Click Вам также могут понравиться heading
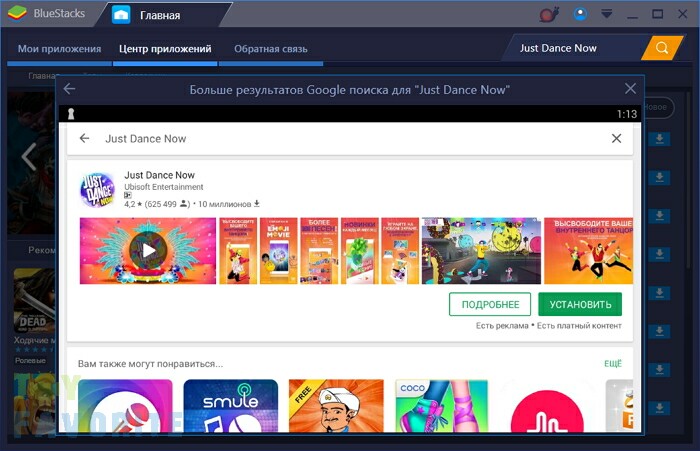 [x=150, y=363]
